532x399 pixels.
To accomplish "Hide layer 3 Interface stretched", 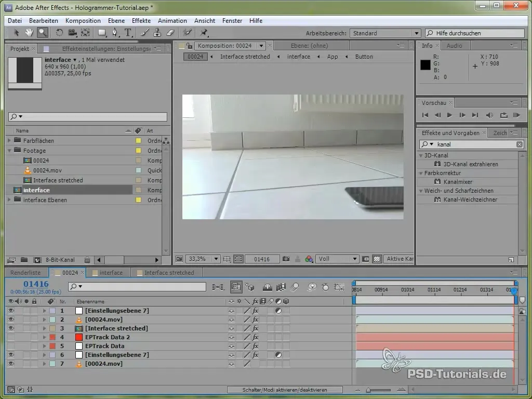I will (11, 328).
